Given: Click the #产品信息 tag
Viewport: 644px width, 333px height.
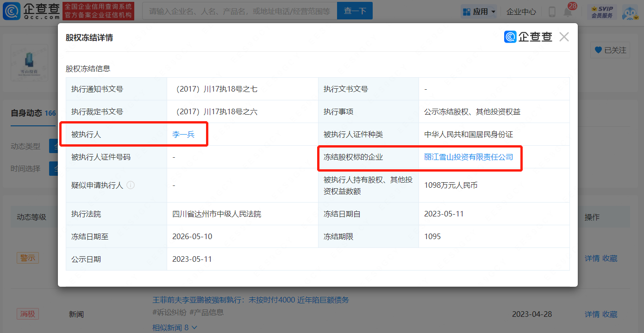Looking at the screenshot, I should (207, 313).
